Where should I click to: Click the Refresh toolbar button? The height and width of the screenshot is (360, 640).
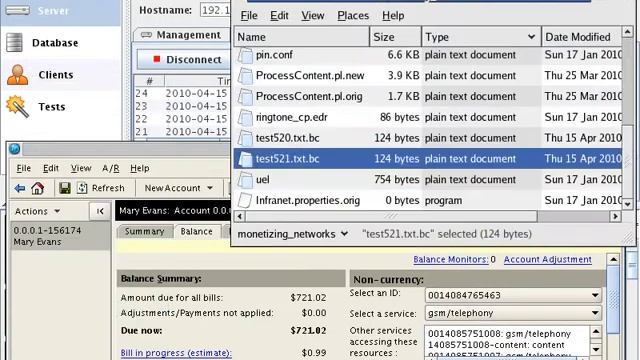click(x=101, y=188)
